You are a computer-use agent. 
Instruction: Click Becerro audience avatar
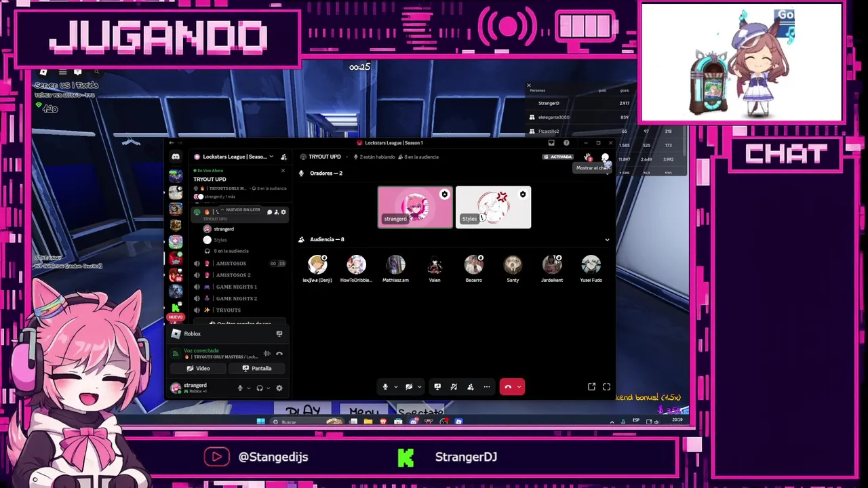(473, 264)
